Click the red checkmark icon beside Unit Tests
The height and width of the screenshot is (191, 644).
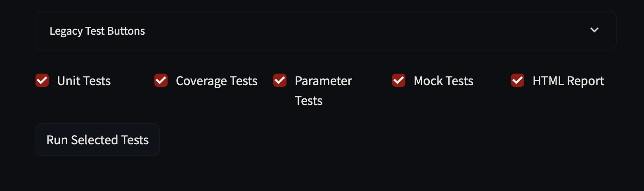click(x=42, y=80)
